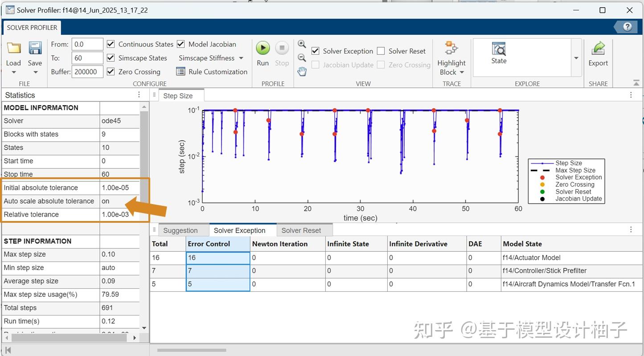
Task: Activate the pan hand tool
Action: click(x=302, y=71)
